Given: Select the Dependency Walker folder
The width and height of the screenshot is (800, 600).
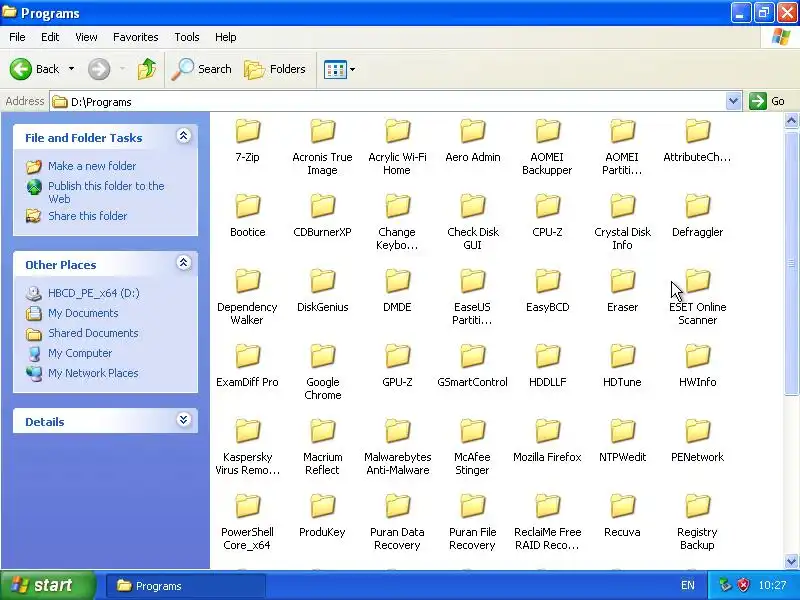Looking at the screenshot, I should click(247, 297).
